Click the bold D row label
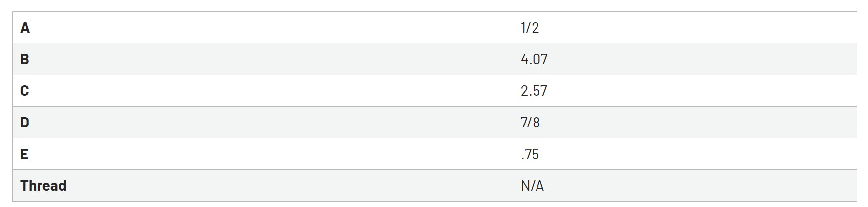Image resolution: width=868 pixels, height=207 pixels. pyautogui.click(x=25, y=123)
